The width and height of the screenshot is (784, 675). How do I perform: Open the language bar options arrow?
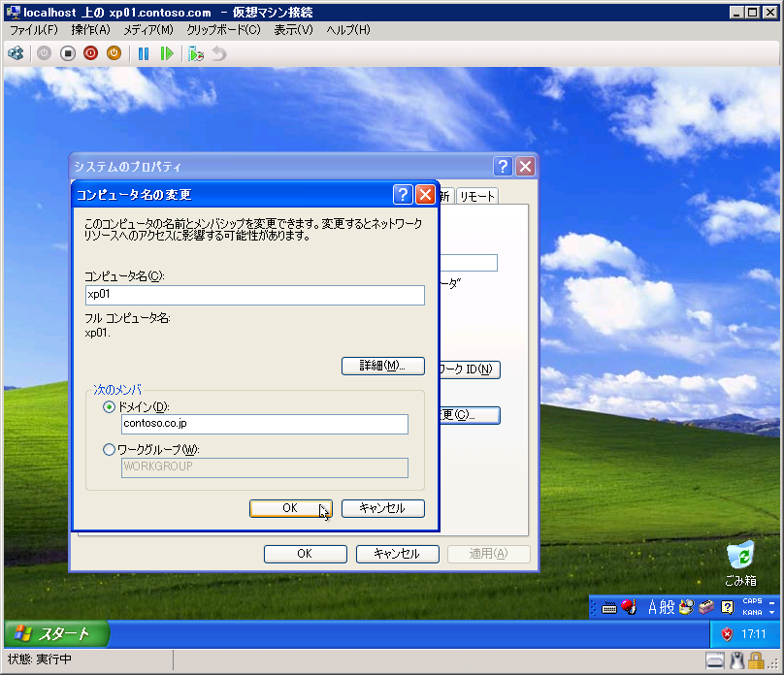click(772, 613)
